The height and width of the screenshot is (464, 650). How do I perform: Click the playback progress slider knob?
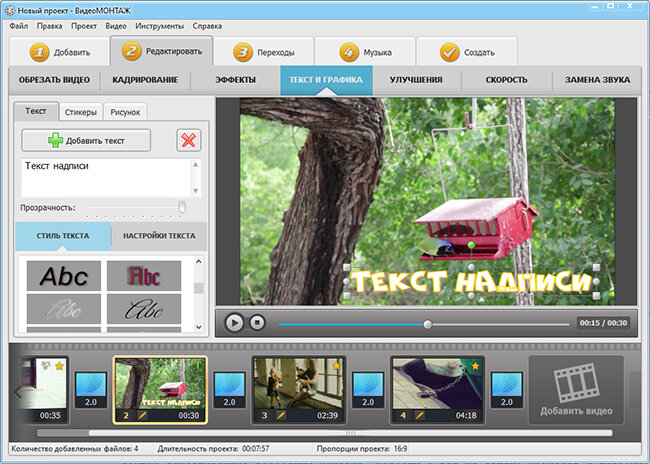[427, 324]
